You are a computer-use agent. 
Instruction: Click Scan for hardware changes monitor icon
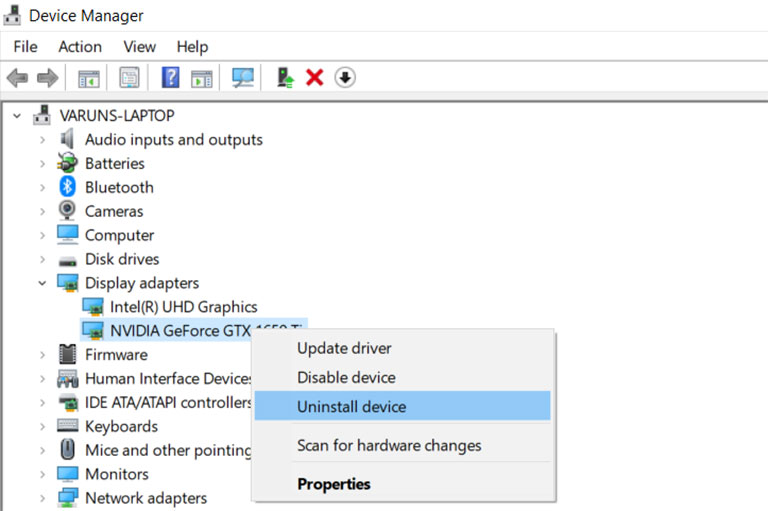coord(243,77)
